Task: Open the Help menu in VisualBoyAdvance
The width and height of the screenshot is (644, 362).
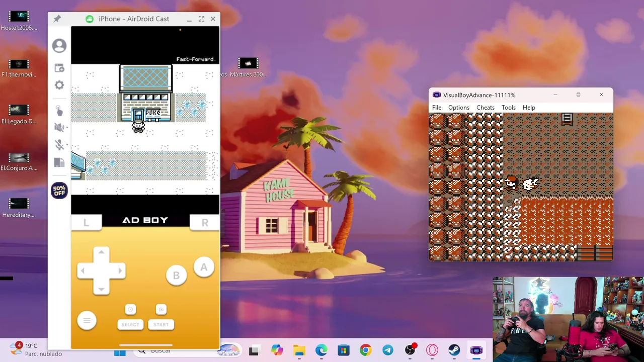Action: coord(529,108)
